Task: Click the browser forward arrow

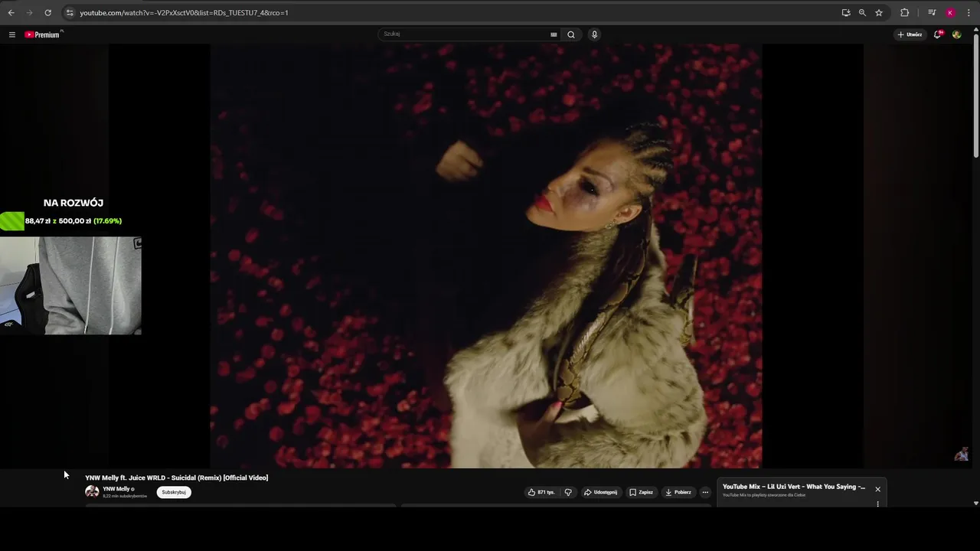Action: pyautogui.click(x=29, y=12)
